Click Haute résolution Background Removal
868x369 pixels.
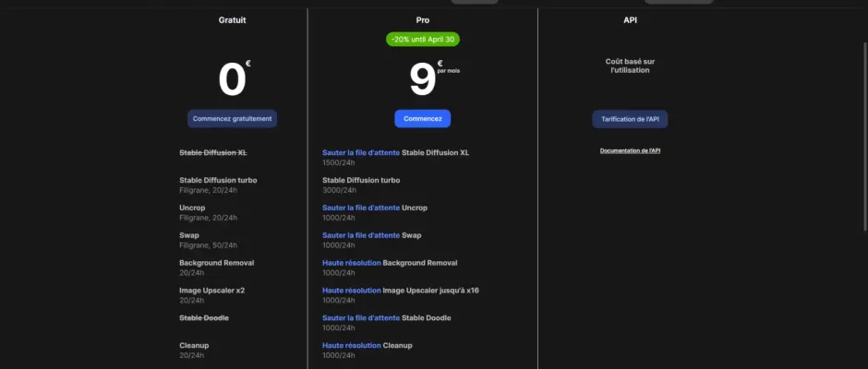390,263
